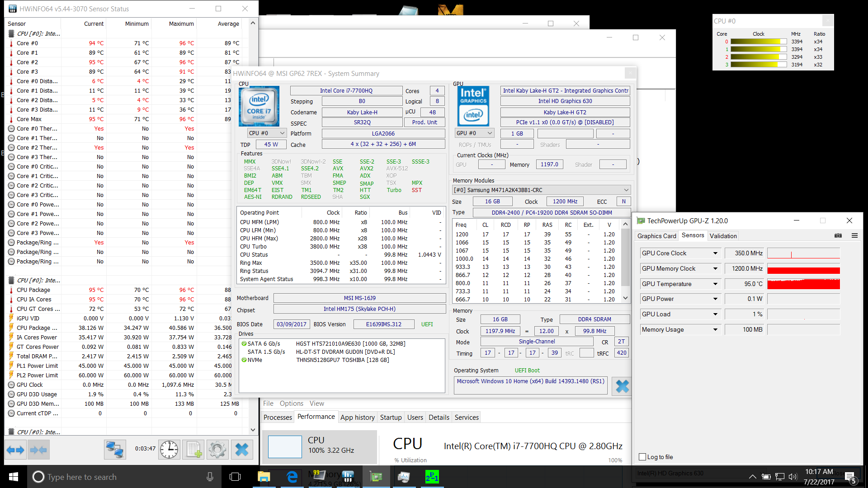
Task: Click the Intel Graphics logo image
Action: coord(473,107)
